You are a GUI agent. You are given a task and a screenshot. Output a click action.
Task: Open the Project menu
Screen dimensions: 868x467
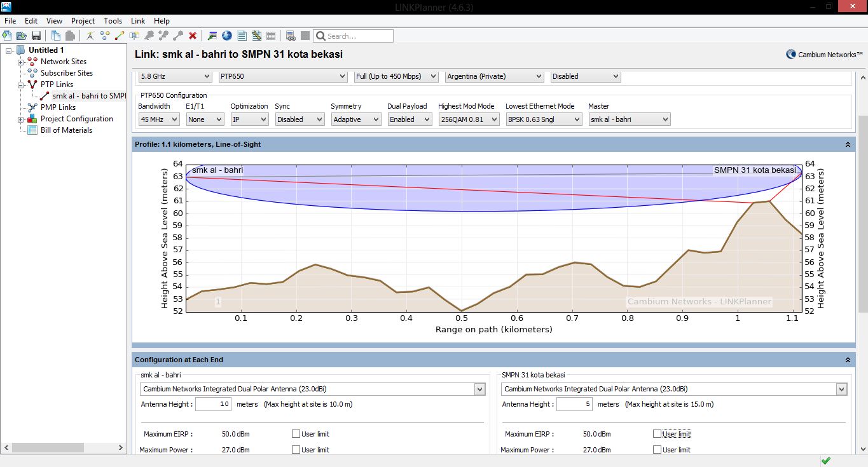click(83, 21)
